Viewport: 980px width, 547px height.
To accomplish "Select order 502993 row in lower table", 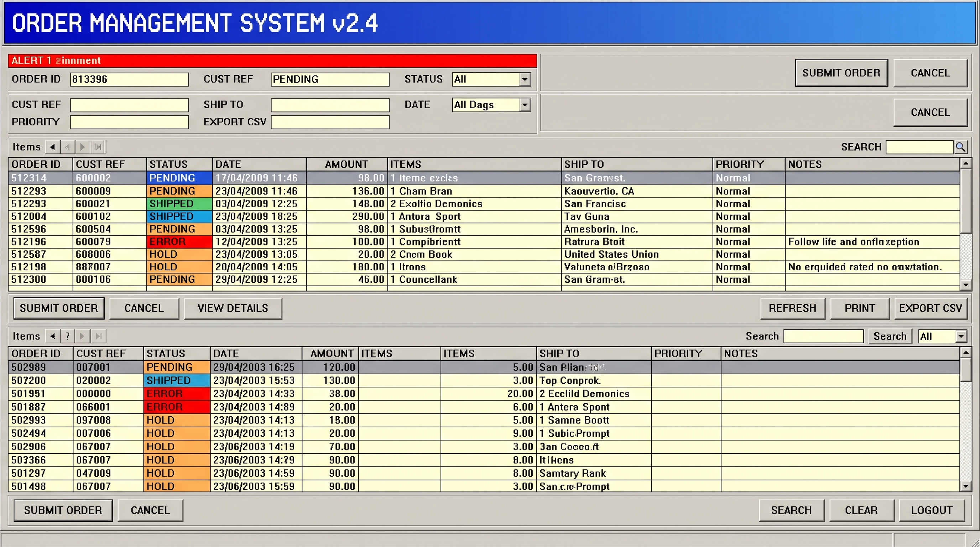I will click(484, 420).
